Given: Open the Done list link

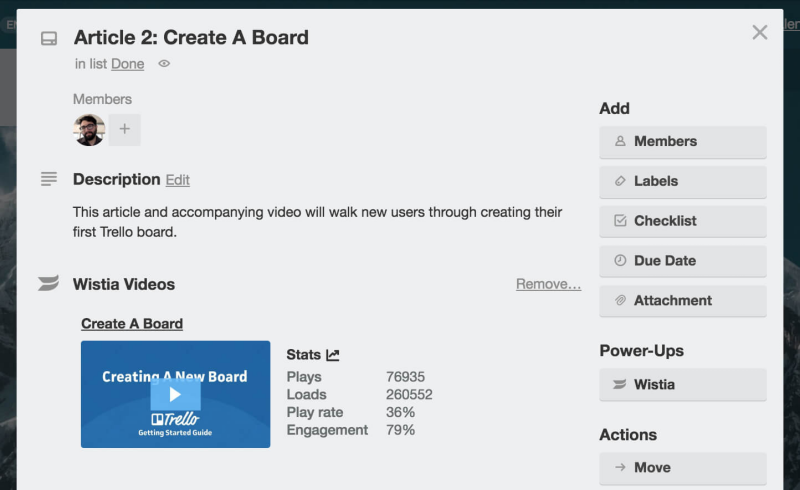Looking at the screenshot, I should coord(128,64).
